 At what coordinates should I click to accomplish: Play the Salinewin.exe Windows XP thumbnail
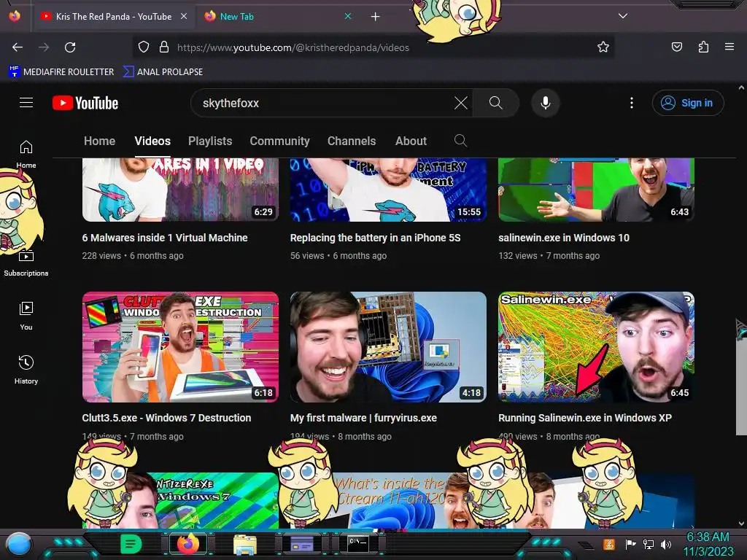pyautogui.click(x=596, y=347)
